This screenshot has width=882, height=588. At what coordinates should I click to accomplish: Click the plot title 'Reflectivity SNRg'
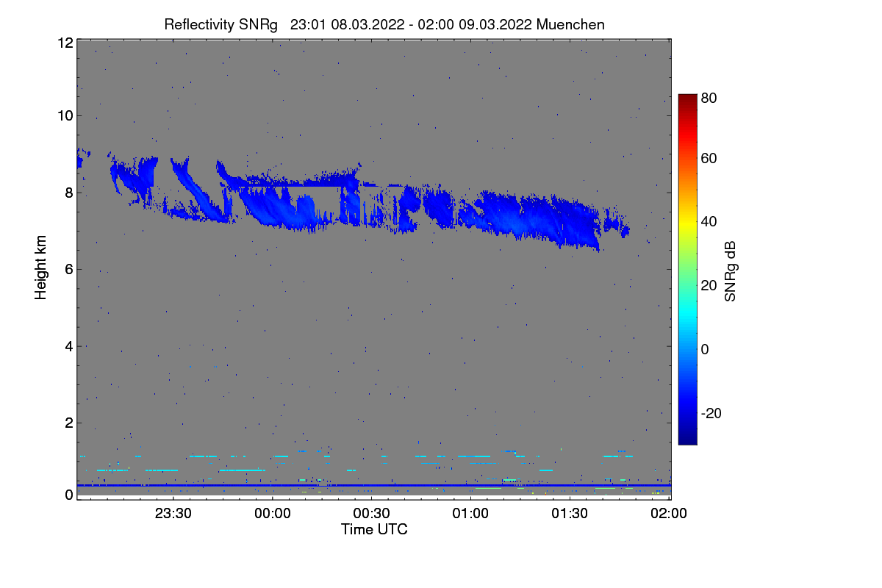click(220, 24)
